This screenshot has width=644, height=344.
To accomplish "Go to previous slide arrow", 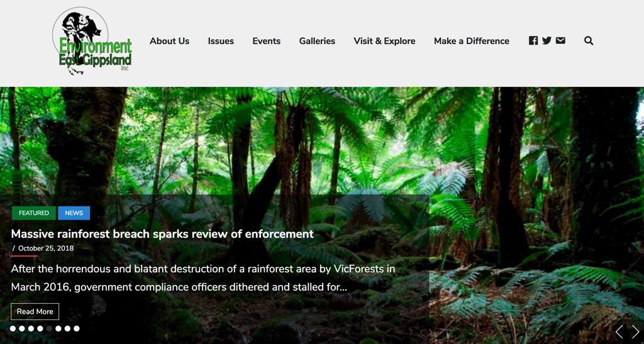I will (619, 331).
